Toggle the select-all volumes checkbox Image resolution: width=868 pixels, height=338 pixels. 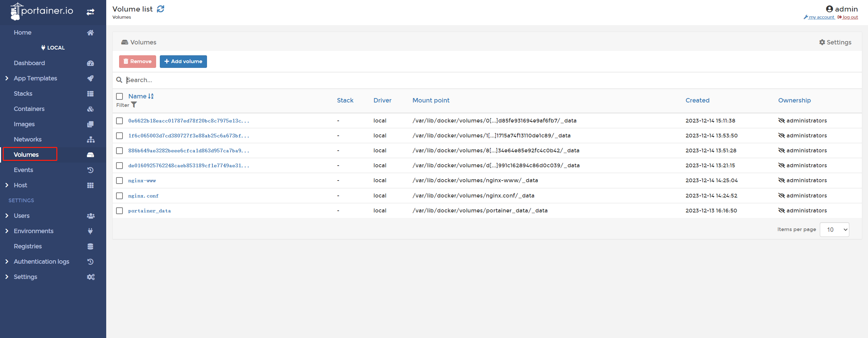click(x=119, y=96)
